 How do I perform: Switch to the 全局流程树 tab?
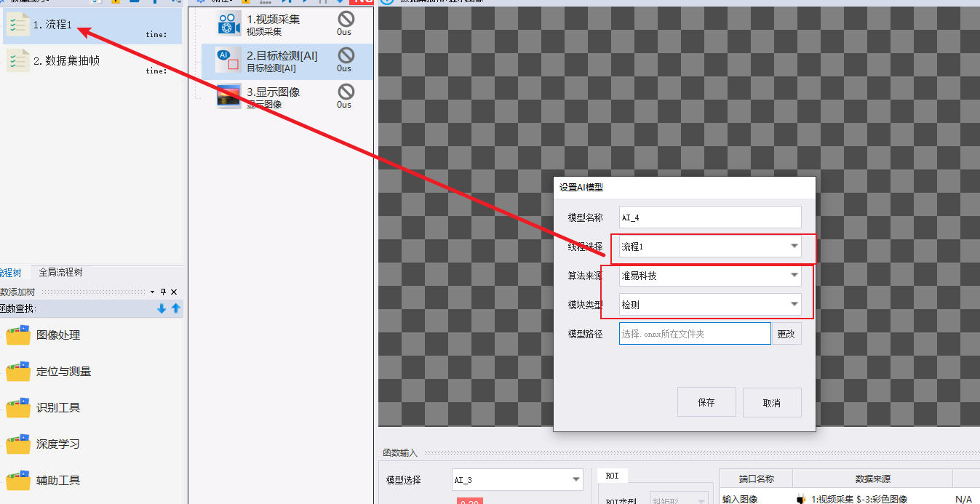coord(60,273)
